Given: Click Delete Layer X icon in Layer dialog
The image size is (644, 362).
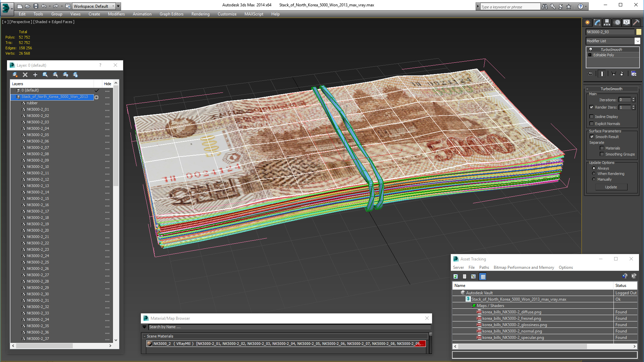Looking at the screenshot, I should click(25, 75).
